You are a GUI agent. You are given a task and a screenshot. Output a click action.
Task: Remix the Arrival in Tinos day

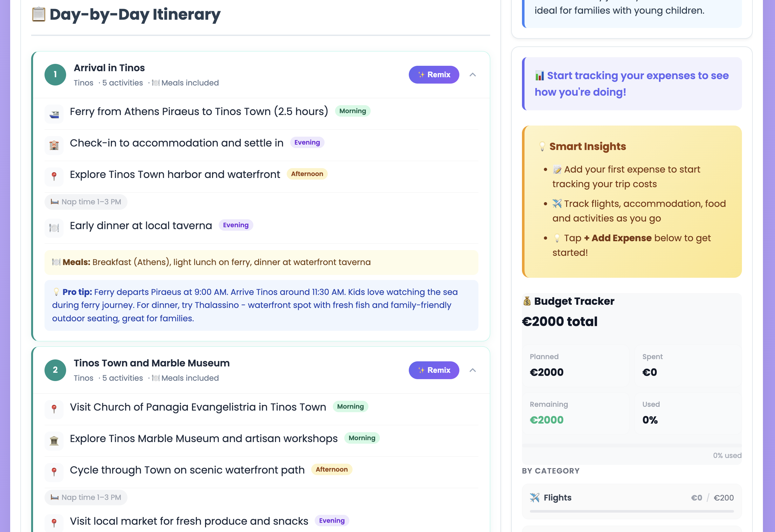coord(434,75)
